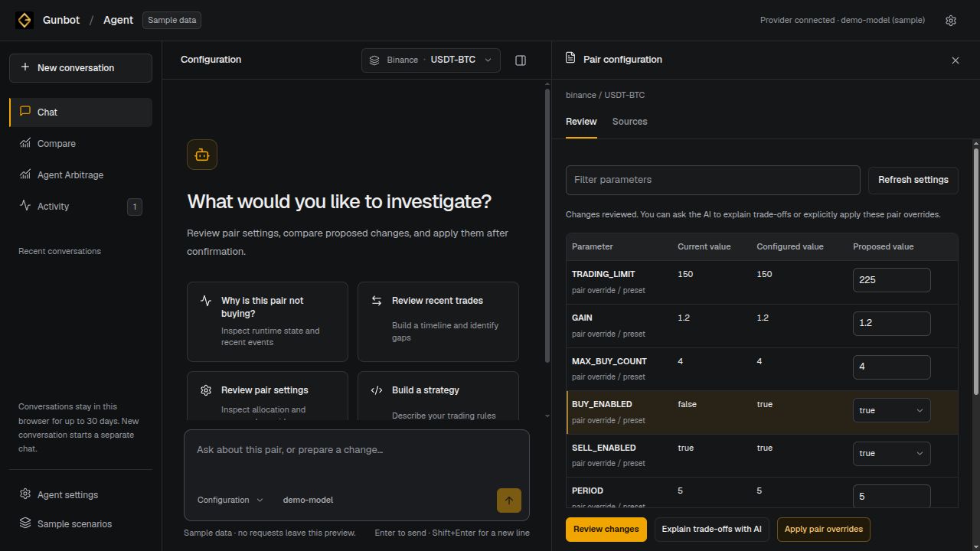Click the 'Recent conversations' heading
The image size is (980, 551).
tap(60, 251)
